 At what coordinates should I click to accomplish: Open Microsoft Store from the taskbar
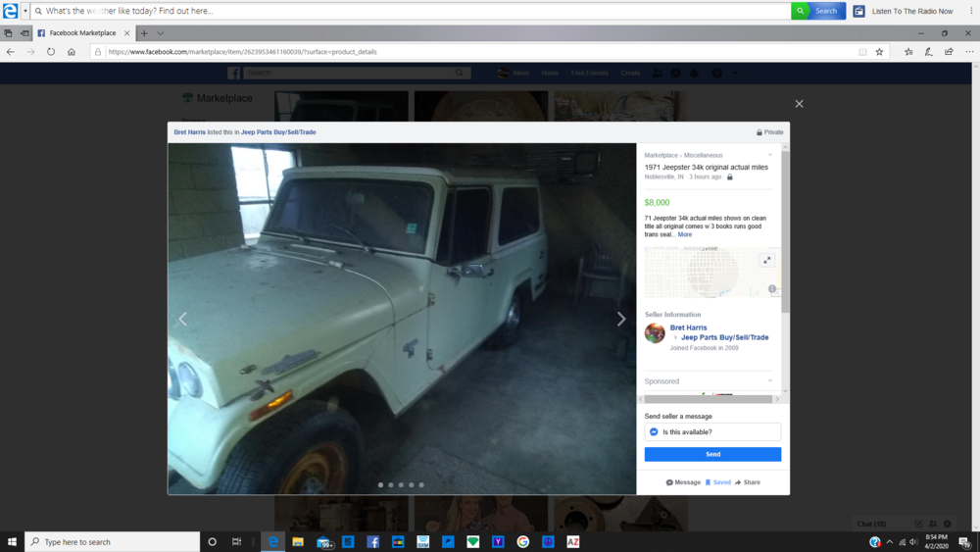pos(398,542)
